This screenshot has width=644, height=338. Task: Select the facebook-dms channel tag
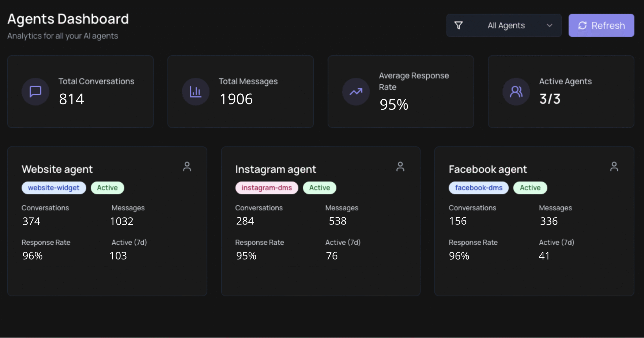(478, 188)
